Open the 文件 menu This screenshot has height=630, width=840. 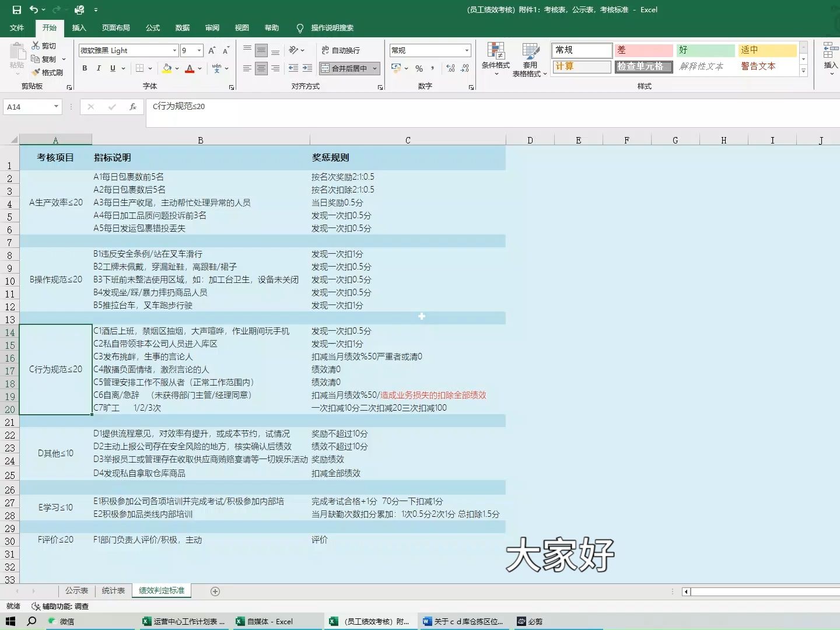pos(17,28)
